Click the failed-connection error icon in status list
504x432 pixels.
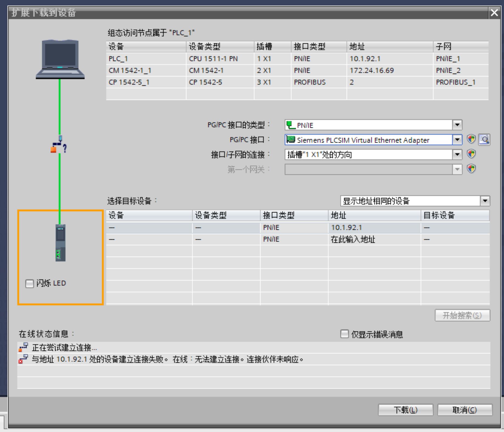(23, 359)
